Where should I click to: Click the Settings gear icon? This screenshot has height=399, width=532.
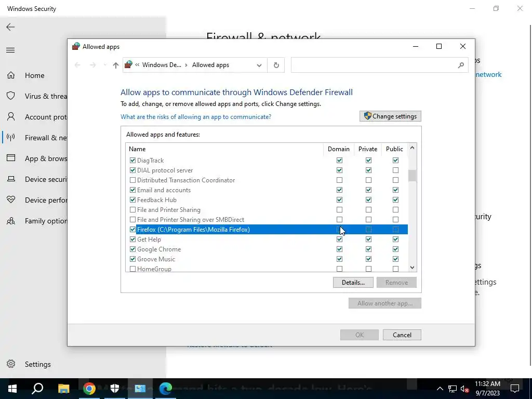point(11,364)
